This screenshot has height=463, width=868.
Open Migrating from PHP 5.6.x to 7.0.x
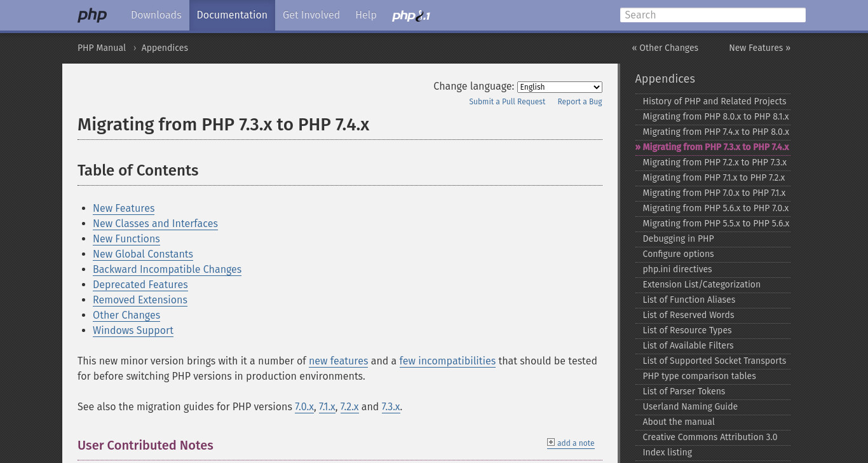point(715,209)
